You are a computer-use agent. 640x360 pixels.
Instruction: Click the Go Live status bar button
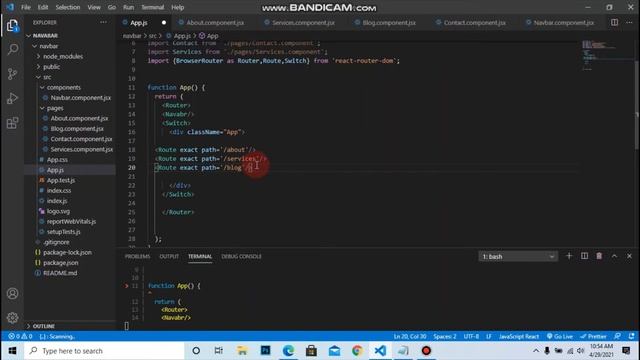point(560,336)
